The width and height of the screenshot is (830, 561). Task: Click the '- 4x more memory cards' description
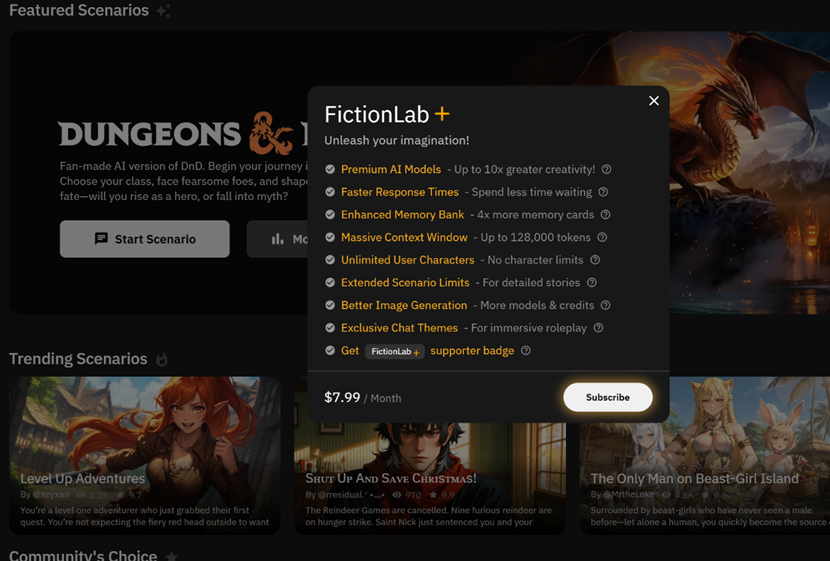[x=532, y=214]
